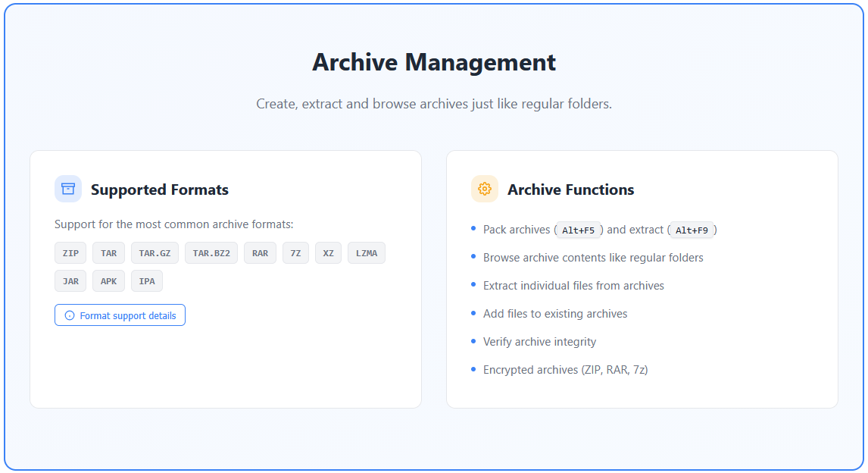Viewport: 868px width, 473px height.
Task: Click the info icon in Format support details
Action: point(70,315)
